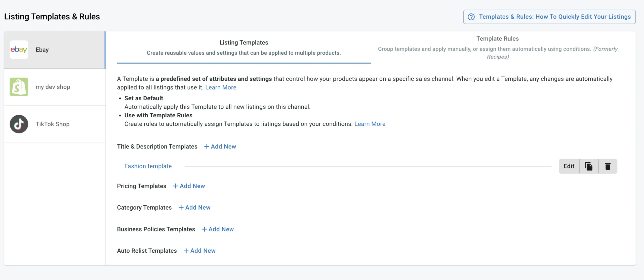
Task: Switch to the Listing Templates tab
Action: (x=244, y=48)
